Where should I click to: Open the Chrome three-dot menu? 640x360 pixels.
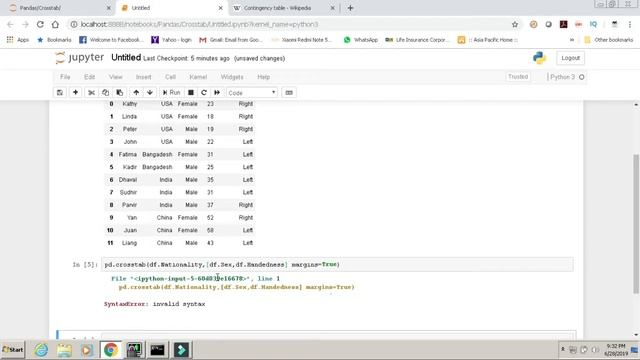[630, 24]
